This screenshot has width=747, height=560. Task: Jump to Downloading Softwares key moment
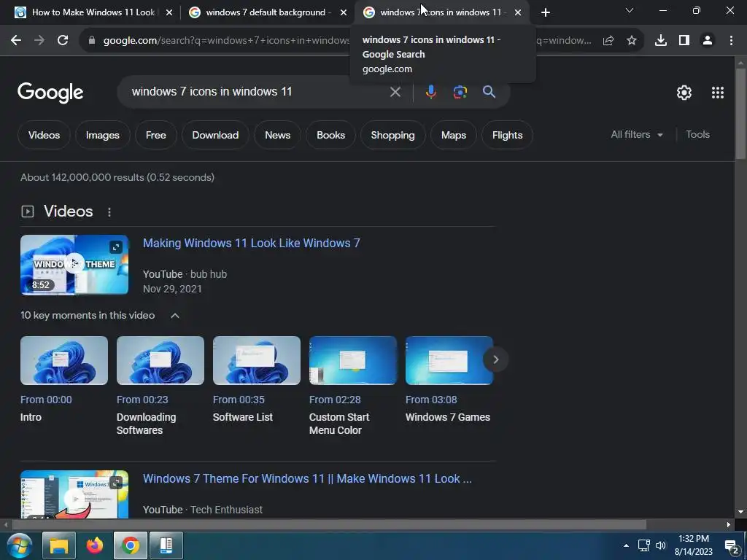click(160, 360)
